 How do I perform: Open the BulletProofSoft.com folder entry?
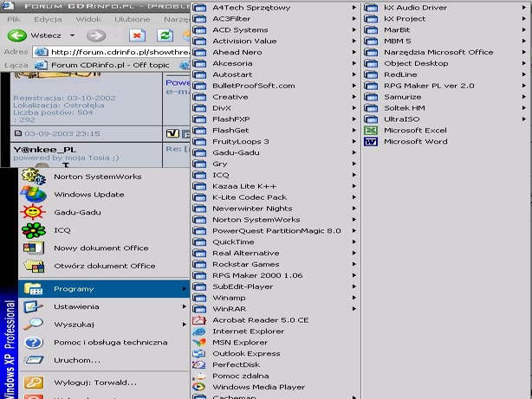(x=276, y=86)
